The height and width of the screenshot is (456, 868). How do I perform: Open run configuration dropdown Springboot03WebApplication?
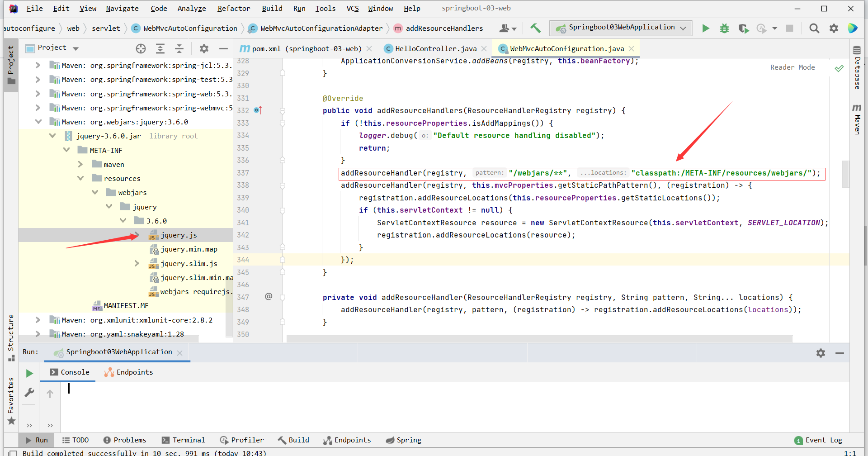pyautogui.click(x=621, y=28)
